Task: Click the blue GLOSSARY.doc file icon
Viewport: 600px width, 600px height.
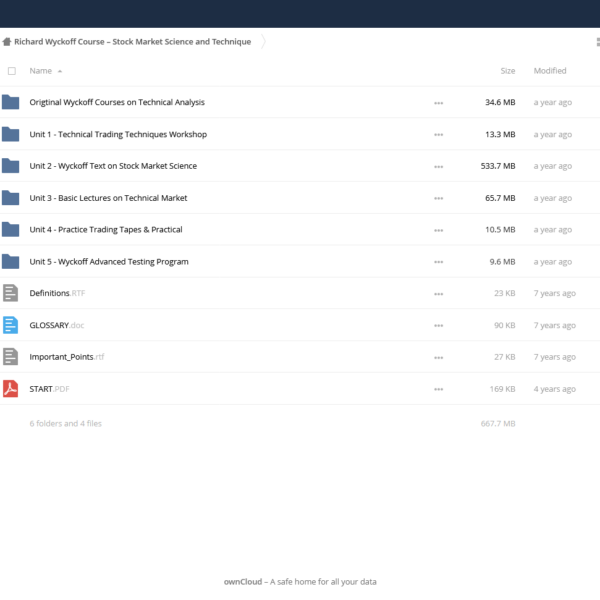Action: tap(10, 325)
